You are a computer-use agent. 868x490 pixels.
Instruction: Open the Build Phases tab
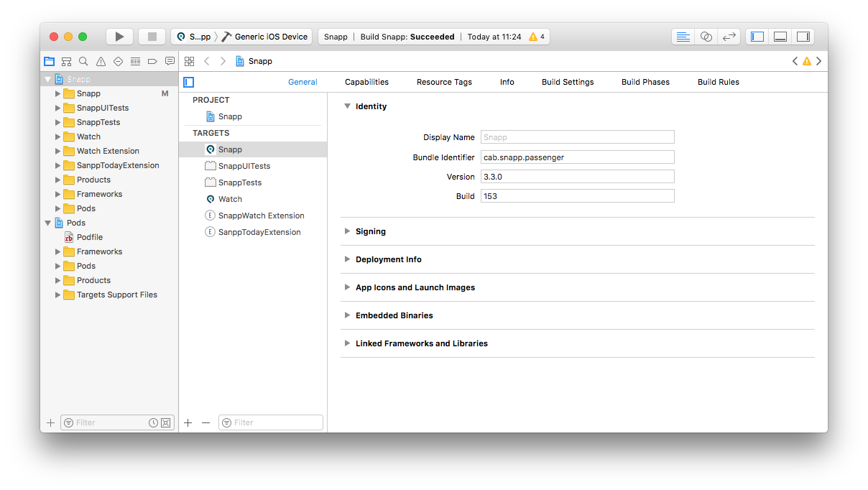point(645,82)
